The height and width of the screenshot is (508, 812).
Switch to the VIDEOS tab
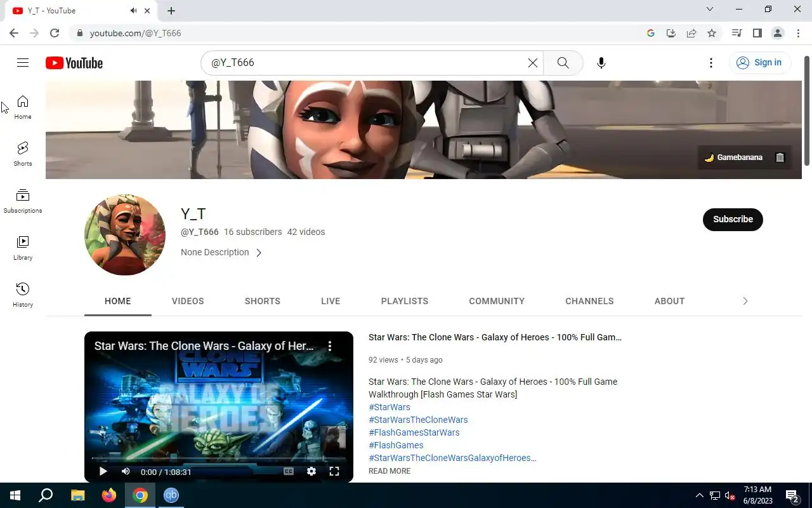pos(188,301)
